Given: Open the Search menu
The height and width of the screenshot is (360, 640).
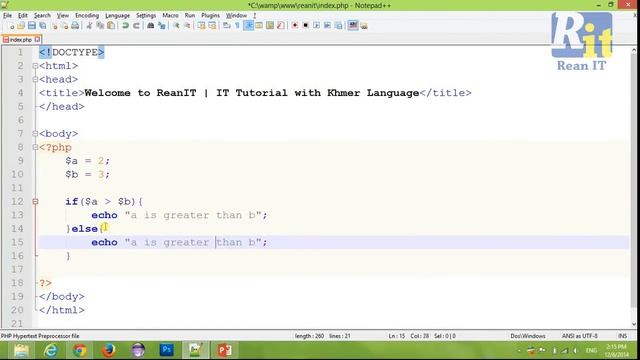Looking at the screenshot, I should click(x=42, y=16).
